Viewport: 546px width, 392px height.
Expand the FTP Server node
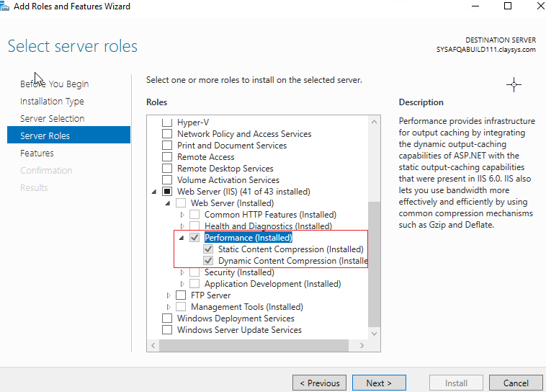pyautogui.click(x=168, y=295)
